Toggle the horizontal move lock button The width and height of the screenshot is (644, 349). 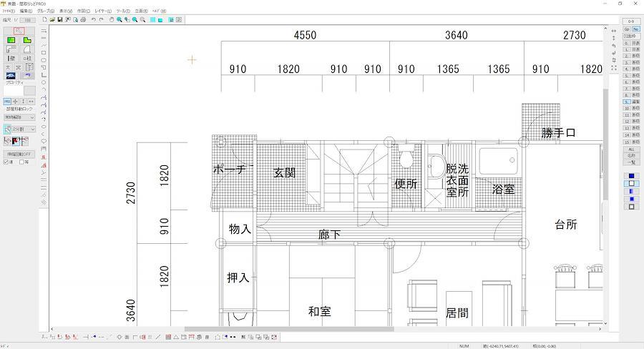[31, 102]
